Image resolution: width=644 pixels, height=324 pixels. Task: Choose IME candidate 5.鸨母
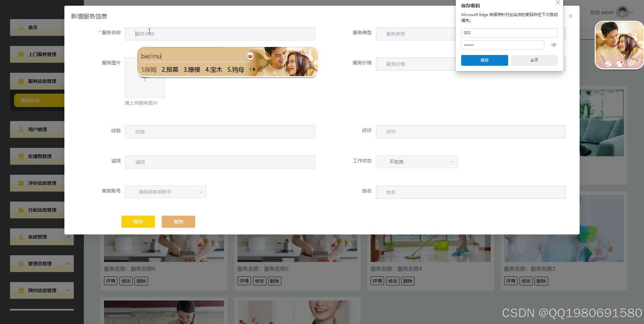click(x=235, y=69)
